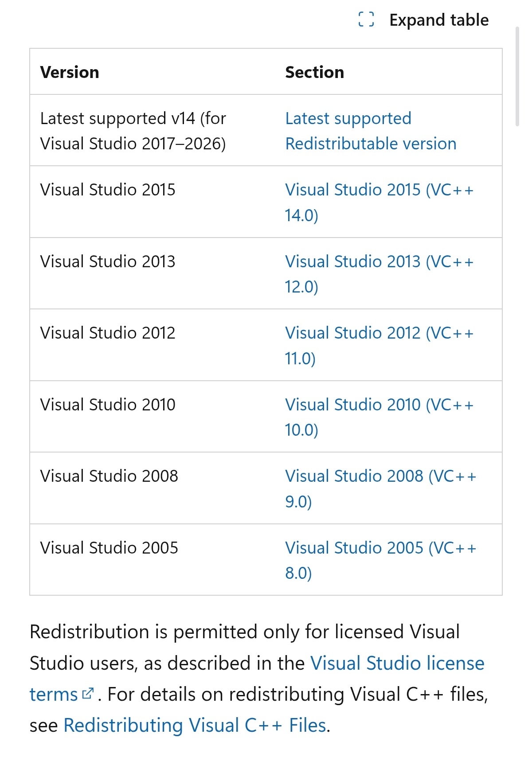Screen dimensions: 532x761
Task: Click the Expand table brackets icon
Action: pos(366,20)
